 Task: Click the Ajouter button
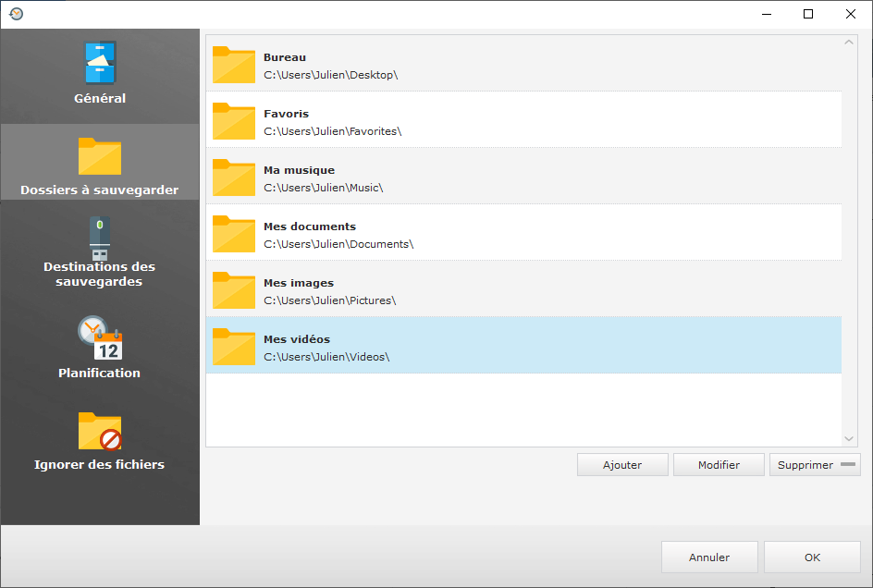(x=622, y=465)
